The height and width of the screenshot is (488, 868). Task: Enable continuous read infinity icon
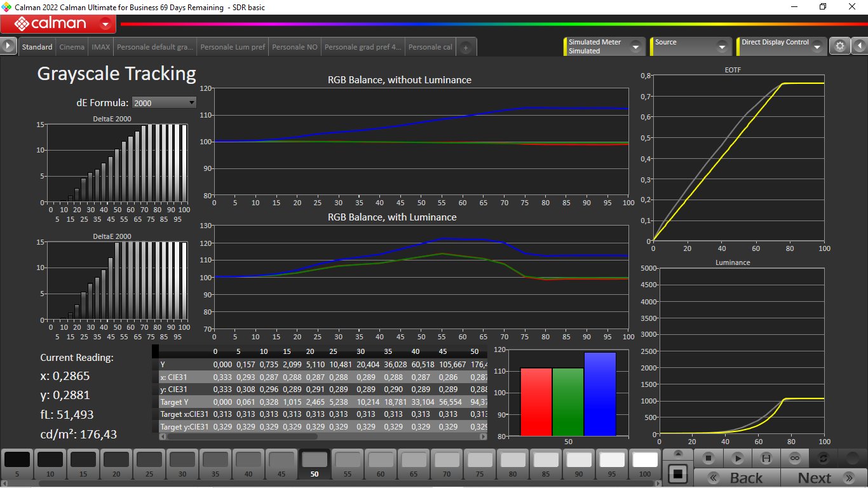(x=794, y=458)
